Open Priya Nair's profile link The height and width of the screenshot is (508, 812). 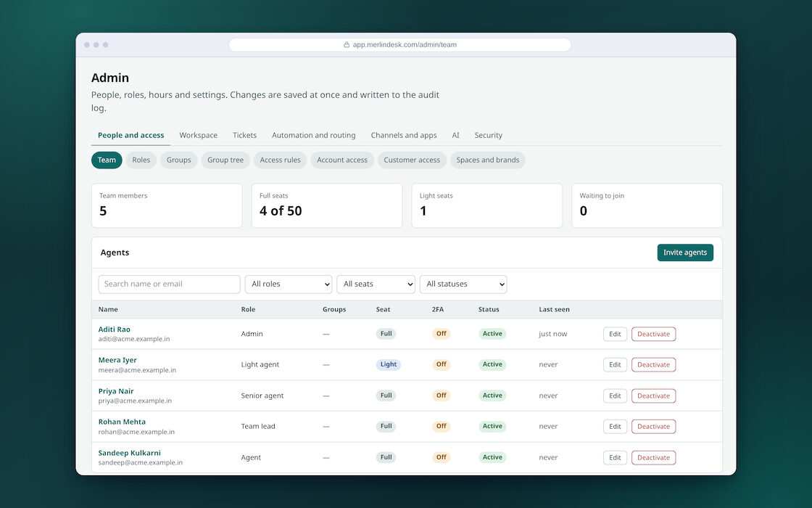click(116, 391)
